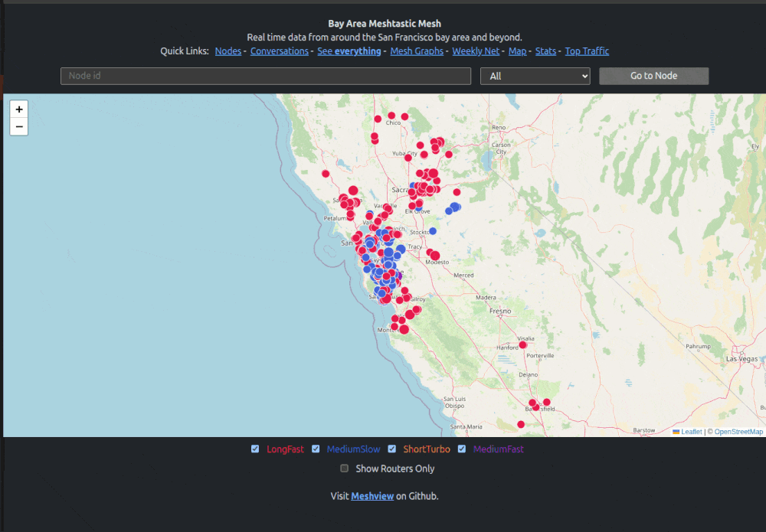
Task: Open the All filter dropdown
Action: click(535, 76)
